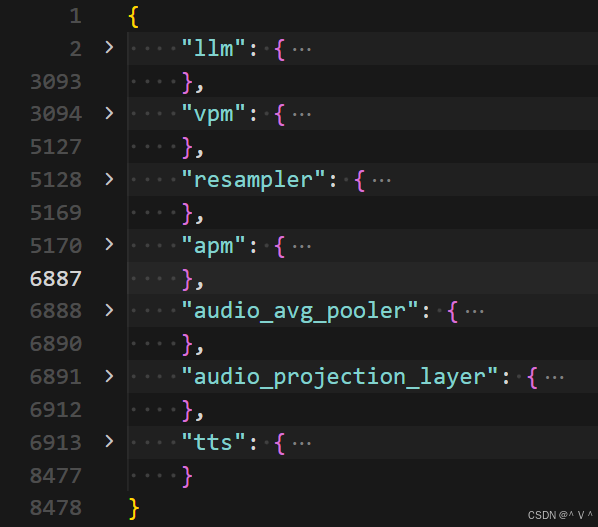
Task: Click the closing brace on line 5169
Action: [x=187, y=213]
